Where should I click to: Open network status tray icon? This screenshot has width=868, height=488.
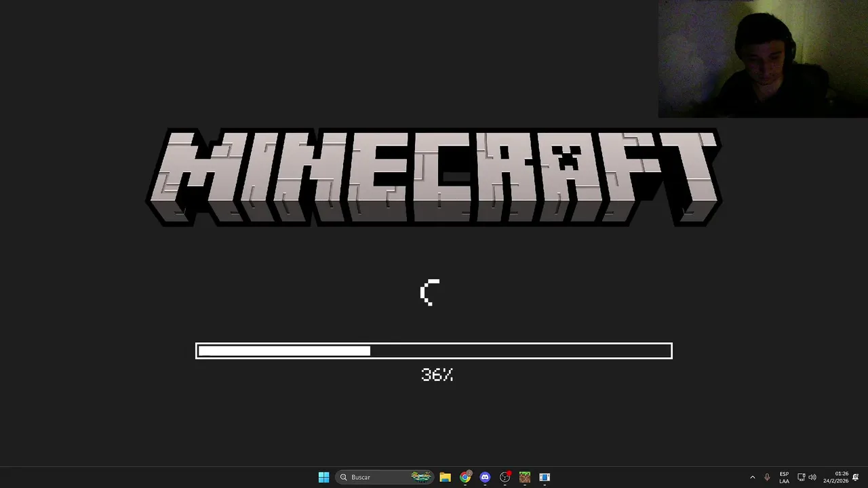pyautogui.click(x=801, y=477)
